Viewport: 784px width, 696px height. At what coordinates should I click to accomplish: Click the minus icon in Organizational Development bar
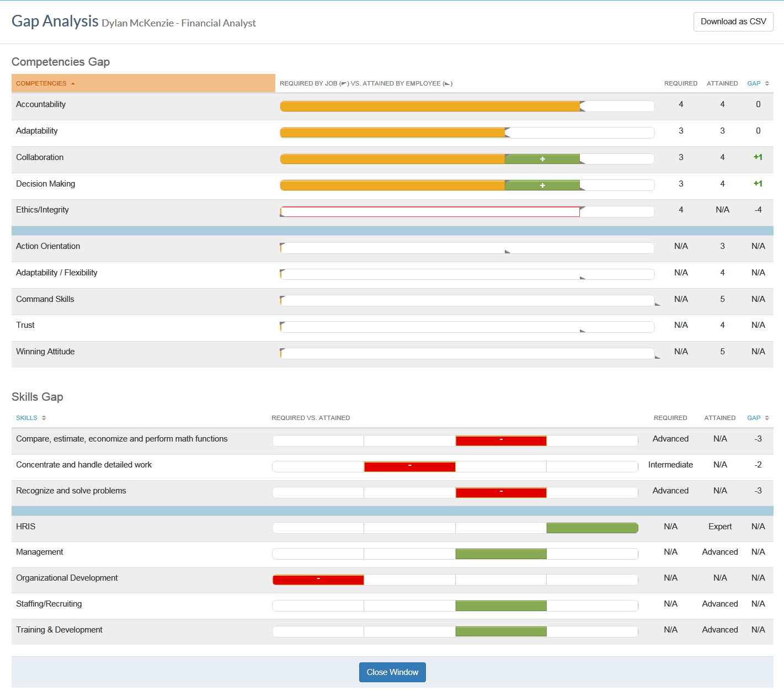[x=318, y=579]
